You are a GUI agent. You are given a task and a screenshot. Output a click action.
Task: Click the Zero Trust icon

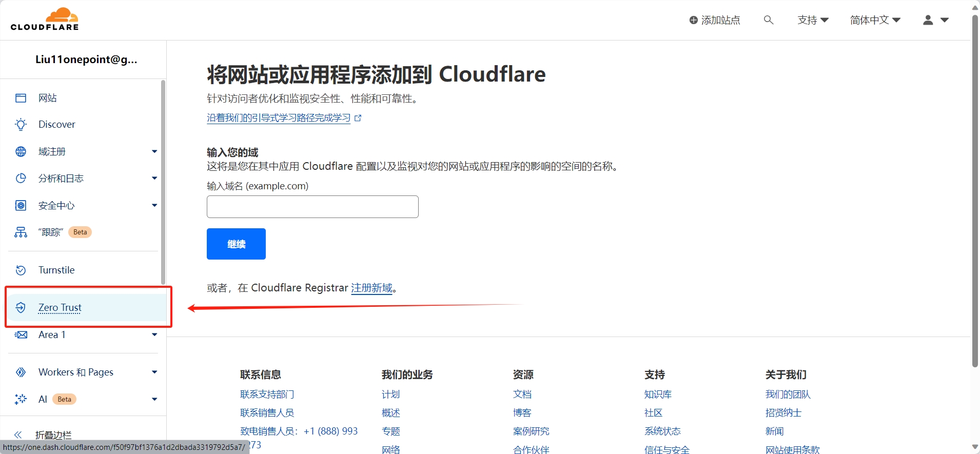(x=21, y=307)
